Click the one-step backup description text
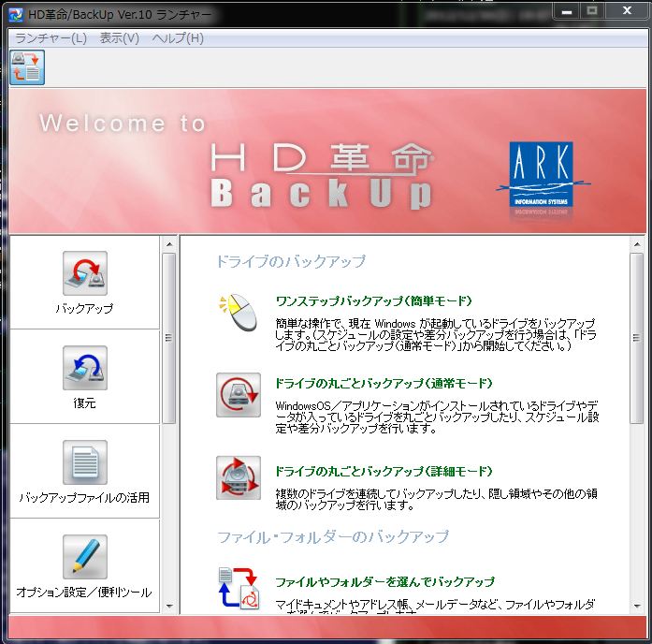Screen dimensions: 652x644 436,334
